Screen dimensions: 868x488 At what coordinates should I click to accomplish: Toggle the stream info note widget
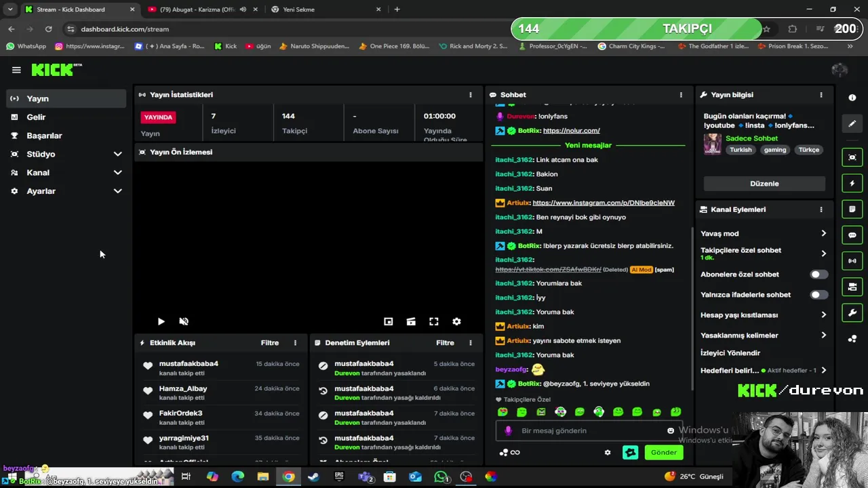click(852, 209)
